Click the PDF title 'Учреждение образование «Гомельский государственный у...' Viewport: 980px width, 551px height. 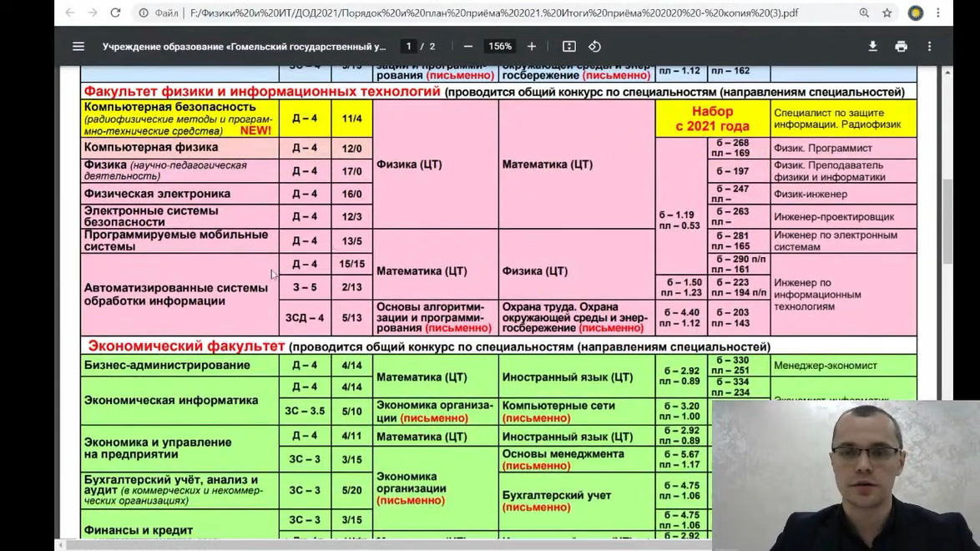click(x=245, y=46)
